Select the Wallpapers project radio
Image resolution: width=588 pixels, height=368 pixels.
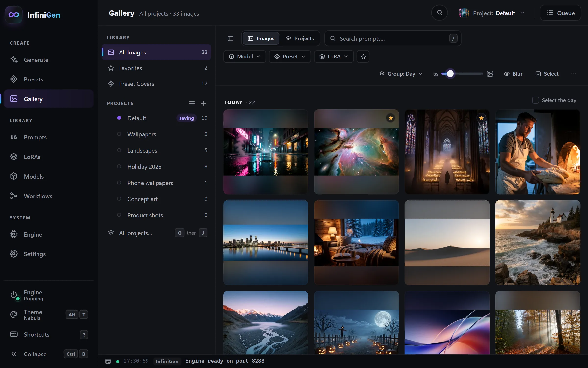(x=119, y=134)
